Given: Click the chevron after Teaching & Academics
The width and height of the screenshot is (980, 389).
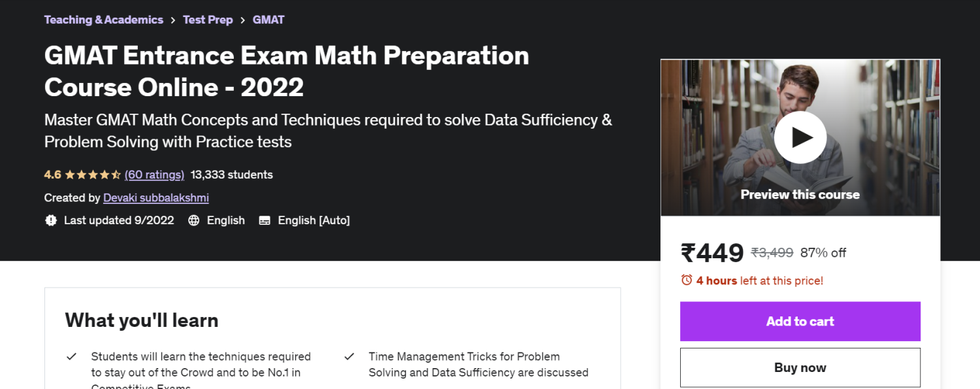Looking at the screenshot, I should tap(173, 20).
